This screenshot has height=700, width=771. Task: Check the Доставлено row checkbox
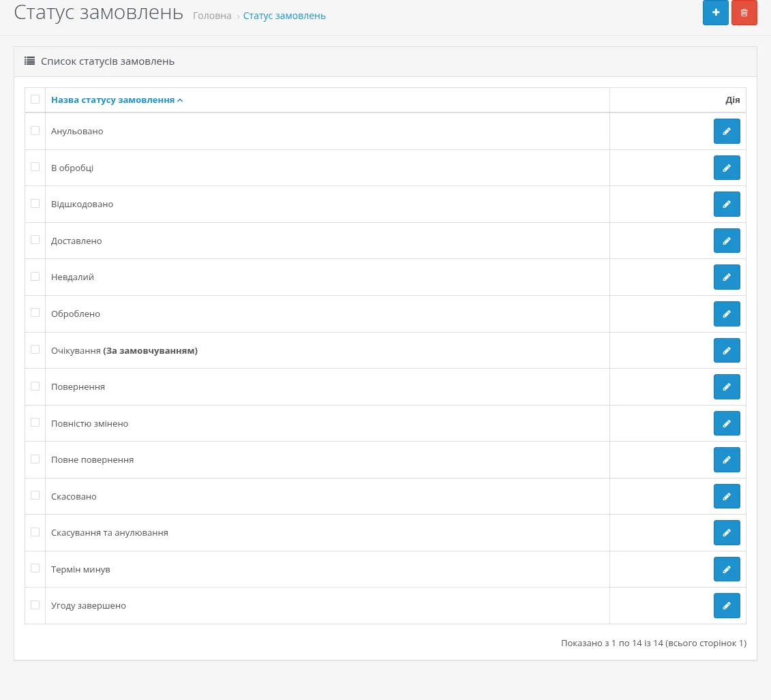tap(35, 239)
